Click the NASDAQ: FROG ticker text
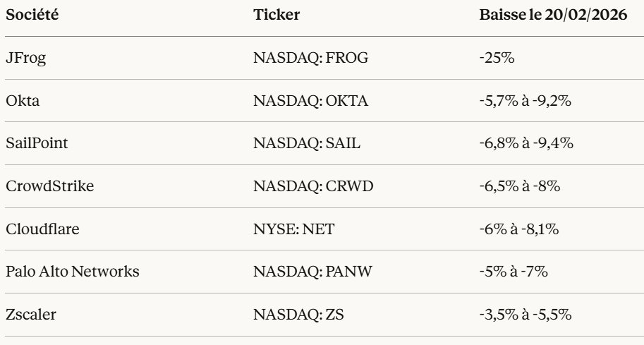This screenshot has width=644, height=345. 310,58
